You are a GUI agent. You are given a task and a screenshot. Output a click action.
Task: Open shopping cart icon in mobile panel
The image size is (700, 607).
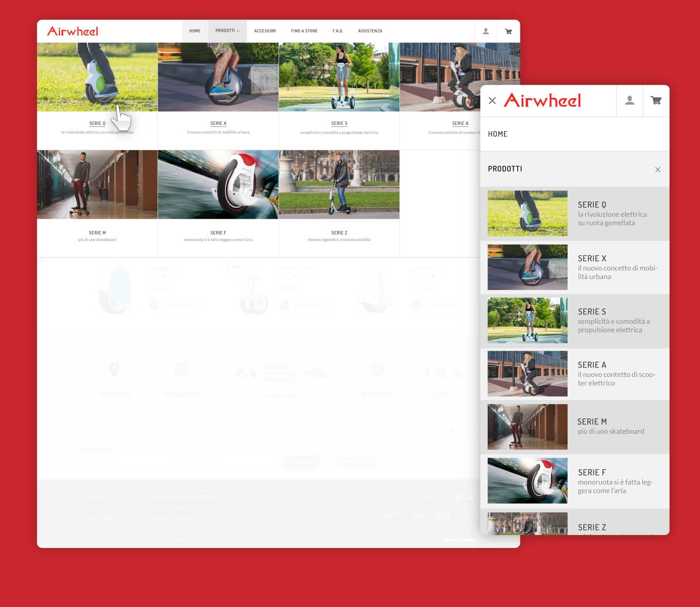tap(656, 100)
